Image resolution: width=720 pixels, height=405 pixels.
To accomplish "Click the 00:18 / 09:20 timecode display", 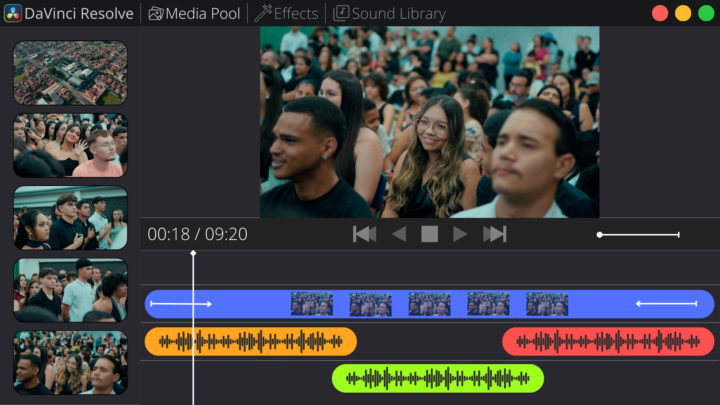I will click(197, 235).
